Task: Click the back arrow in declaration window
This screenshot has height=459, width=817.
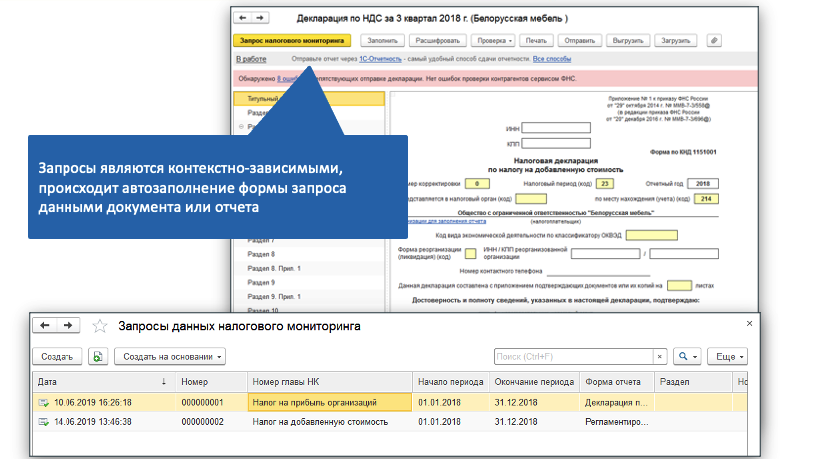Action: (241, 18)
